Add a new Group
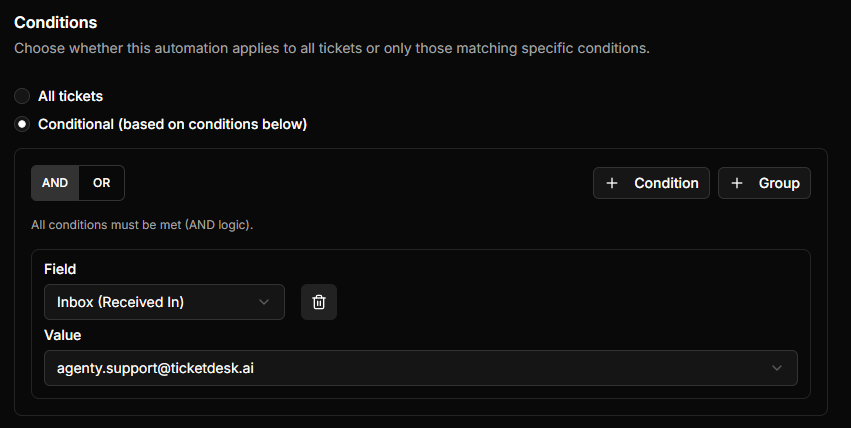This screenshot has width=851, height=428. pyautogui.click(x=765, y=183)
